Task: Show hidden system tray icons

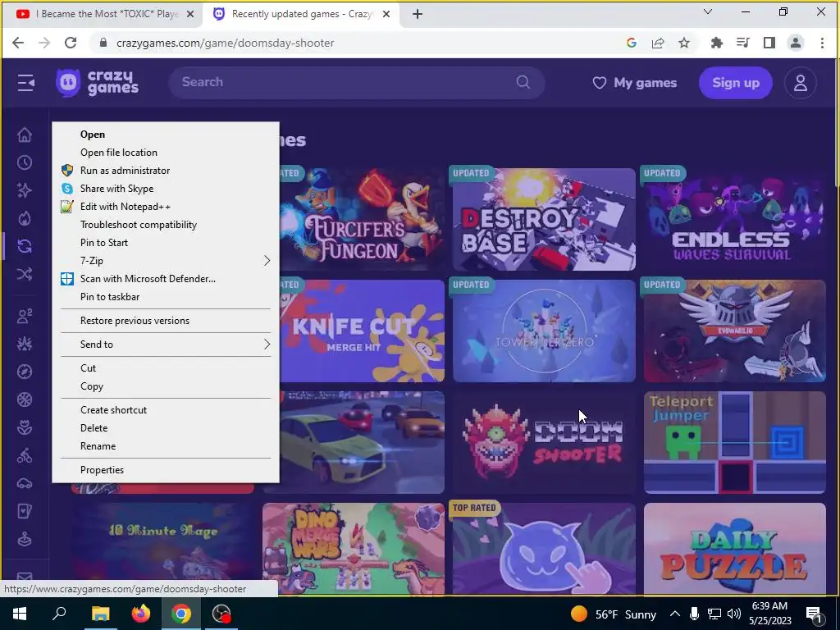Action: (675, 614)
